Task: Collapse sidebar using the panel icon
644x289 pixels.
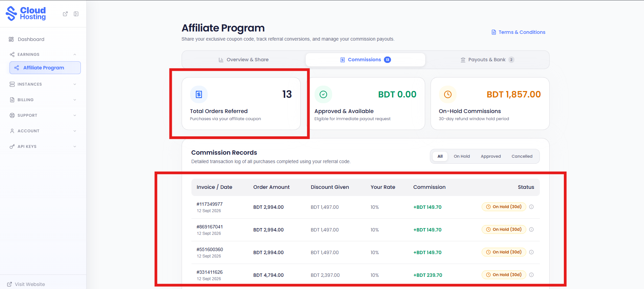Action: pyautogui.click(x=76, y=14)
